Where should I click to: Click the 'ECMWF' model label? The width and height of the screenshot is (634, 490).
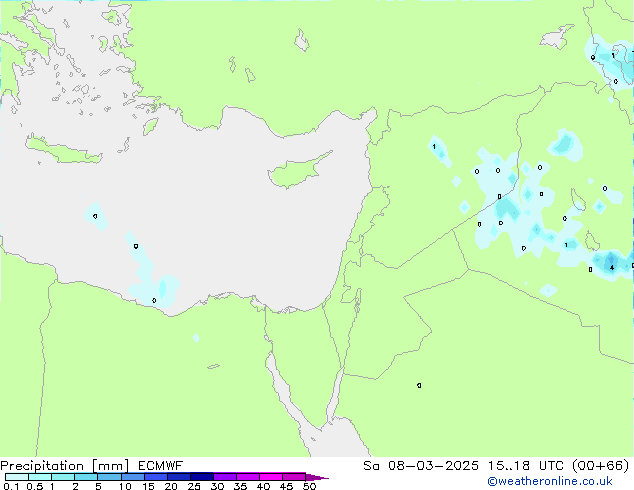pyautogui.click(x=161, y=466)
